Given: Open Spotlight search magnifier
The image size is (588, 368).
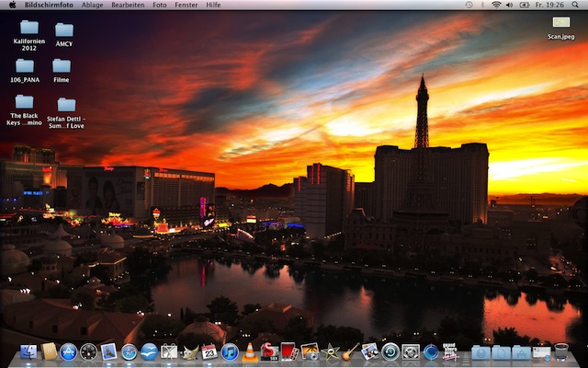Looking at the screenshot, I should coord(575,5).
